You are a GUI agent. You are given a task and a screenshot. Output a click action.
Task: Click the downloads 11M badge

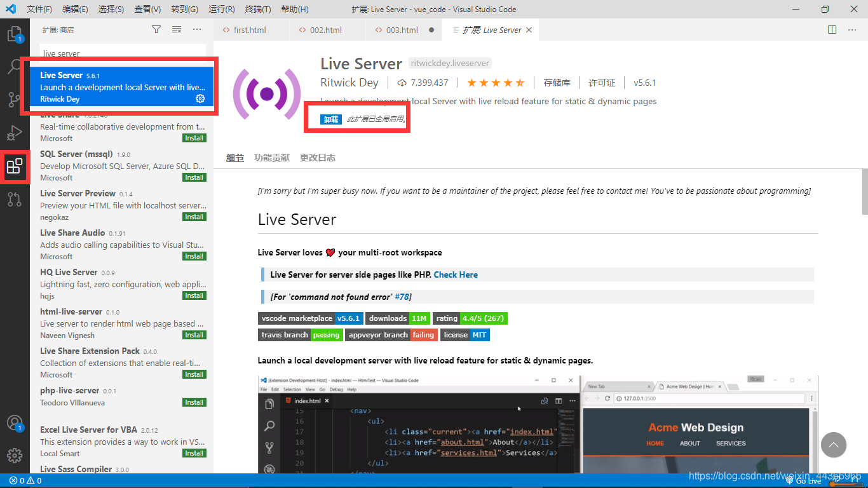pos(398,318)
